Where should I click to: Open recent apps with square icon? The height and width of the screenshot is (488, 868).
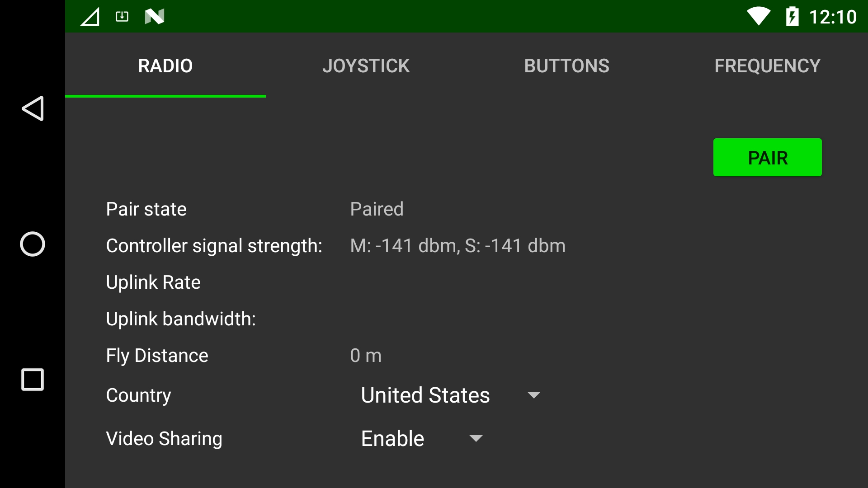33,380
